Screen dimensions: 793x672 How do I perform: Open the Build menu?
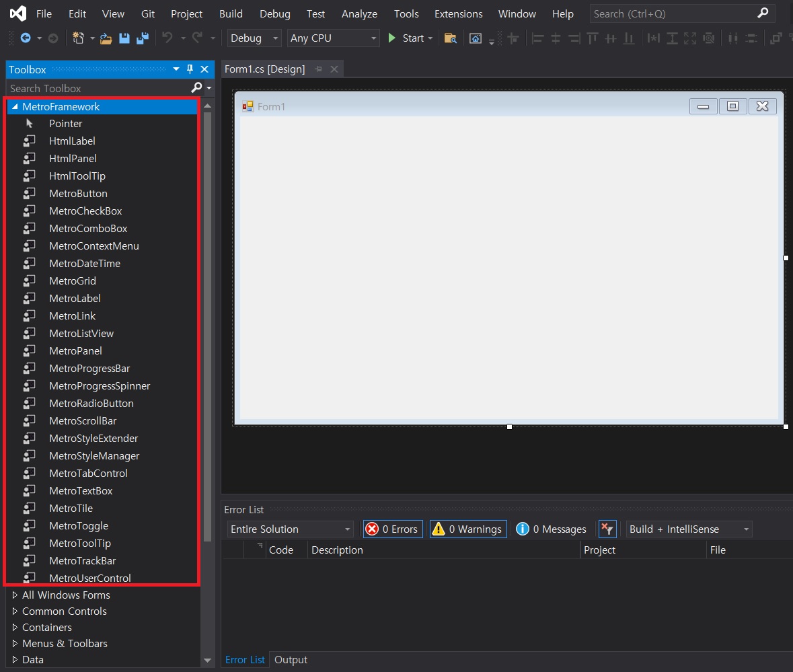pyautogui.click(x=231, y=13)
